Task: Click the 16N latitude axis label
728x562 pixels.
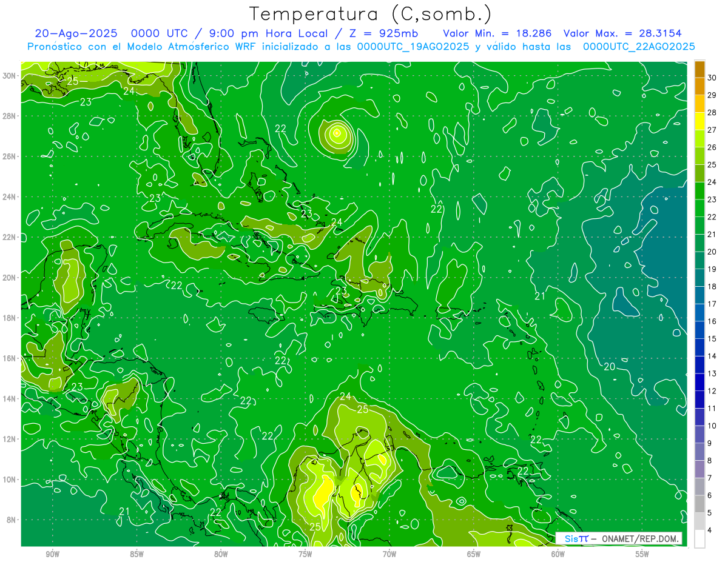Action: 10,358
